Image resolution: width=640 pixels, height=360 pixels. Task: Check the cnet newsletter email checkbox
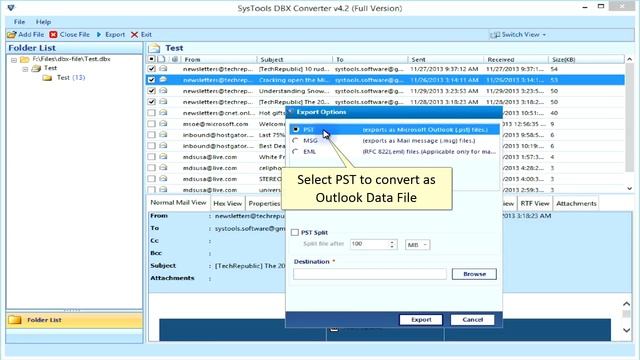click(151, 113)
